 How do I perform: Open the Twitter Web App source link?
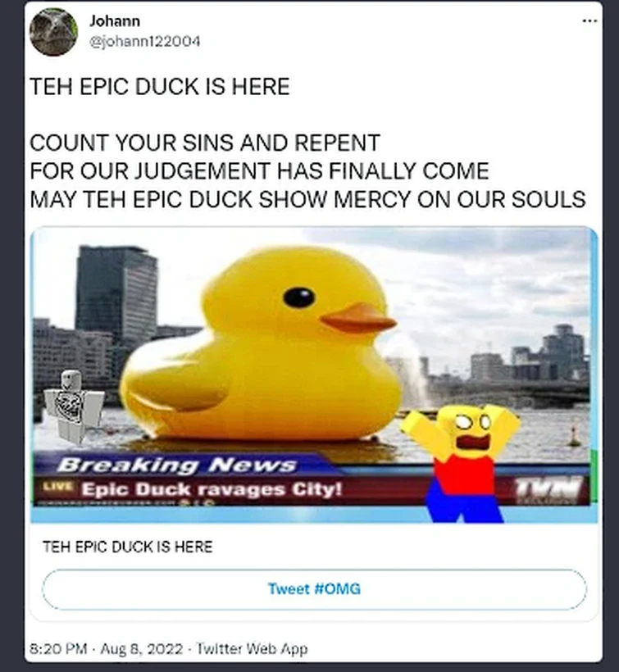(x=252, y=648)
